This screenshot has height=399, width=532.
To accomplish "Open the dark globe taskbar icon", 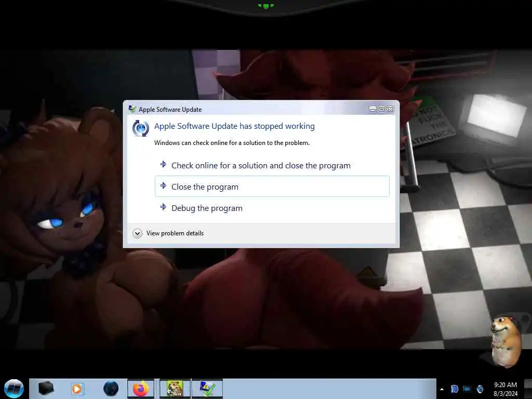I will click(x=111, y=389).
